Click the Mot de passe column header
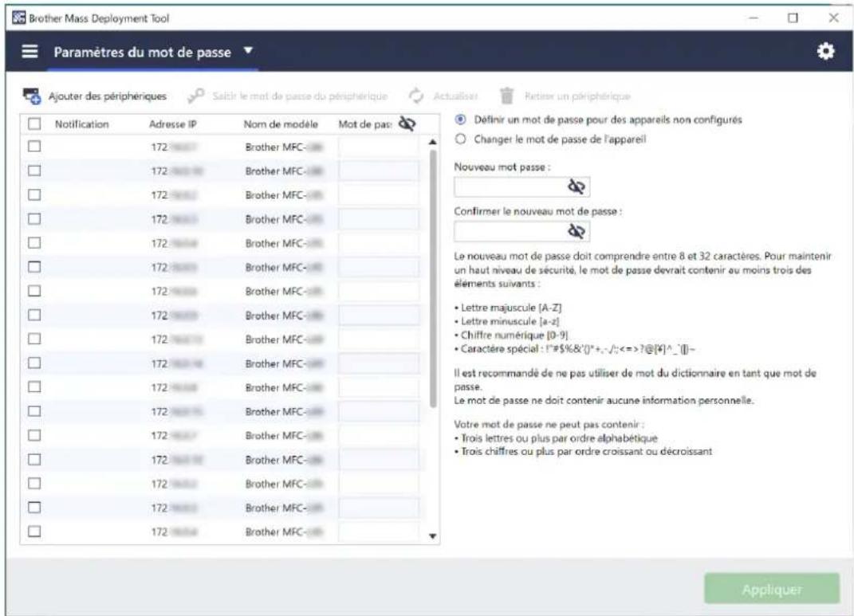 [365, 124]
